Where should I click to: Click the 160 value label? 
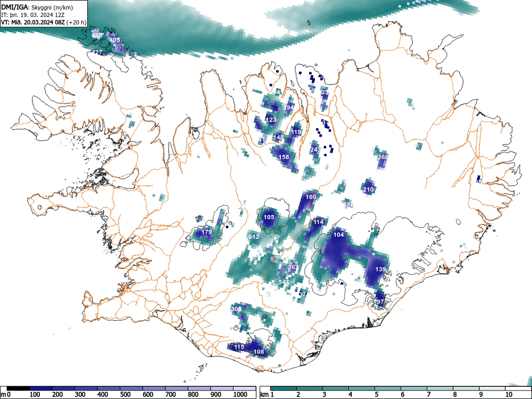tap(311, 197)
